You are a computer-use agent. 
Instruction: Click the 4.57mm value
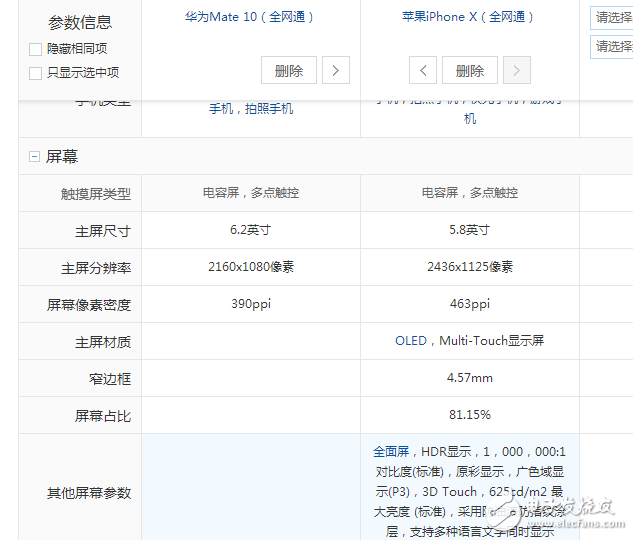coord(470,378)
